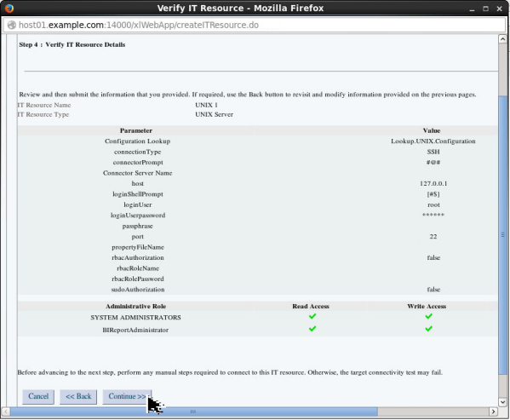
Task: Click the horizontal scrollbar left arrow
Action: pos(5,411)
